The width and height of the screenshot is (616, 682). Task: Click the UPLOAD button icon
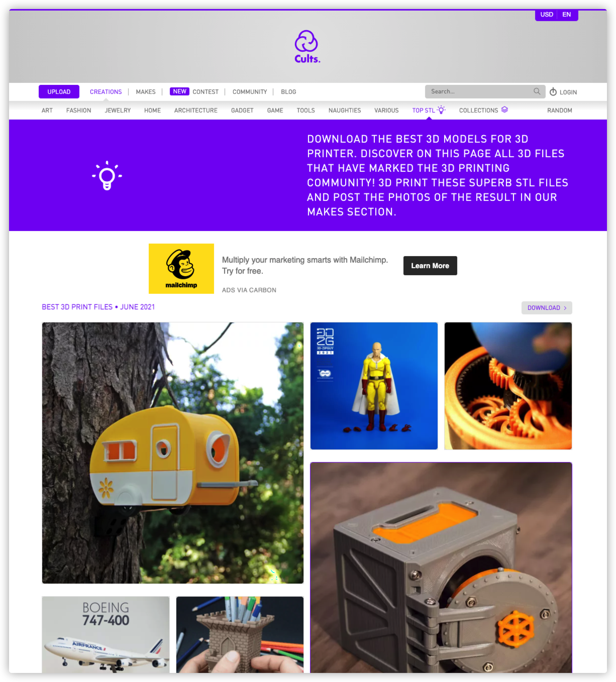58,92
